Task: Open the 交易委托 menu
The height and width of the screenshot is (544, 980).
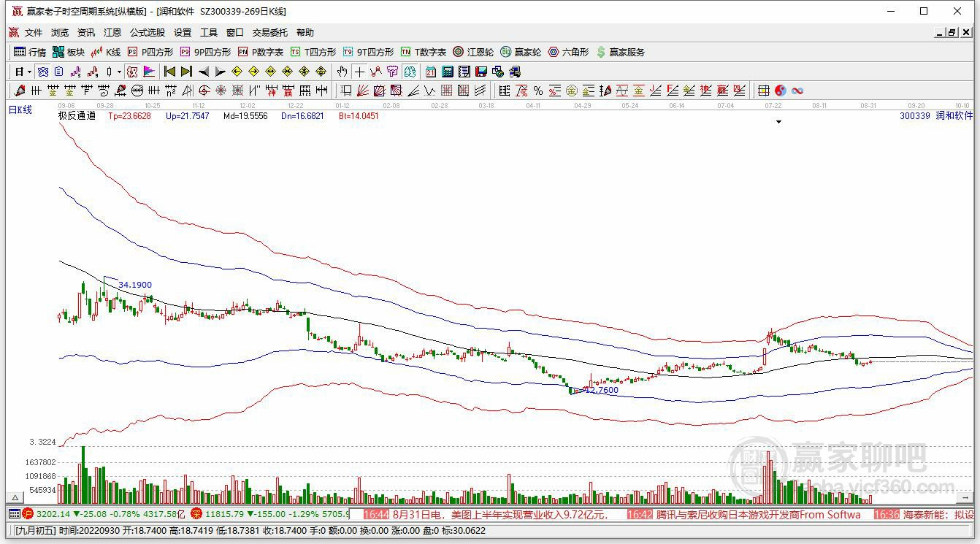Action: point(270,33)
